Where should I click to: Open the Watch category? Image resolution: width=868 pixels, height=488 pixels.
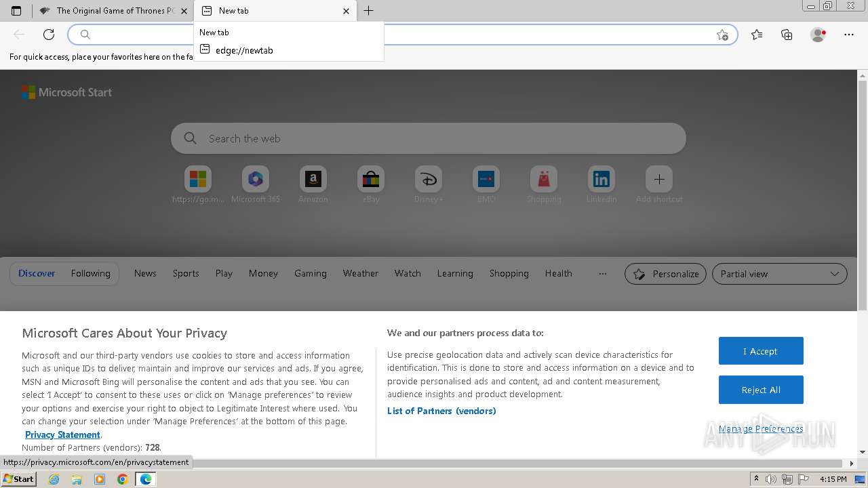pyautogui.click(x=408, y=273)
